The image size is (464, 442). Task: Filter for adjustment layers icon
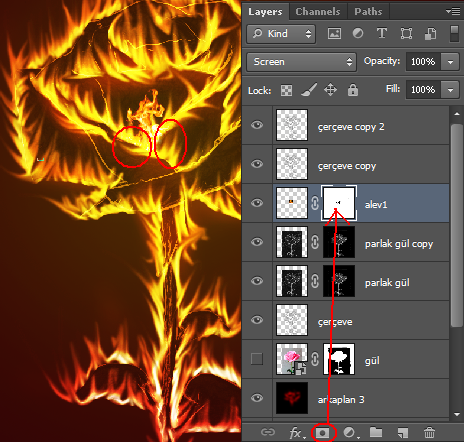point(358,33)
